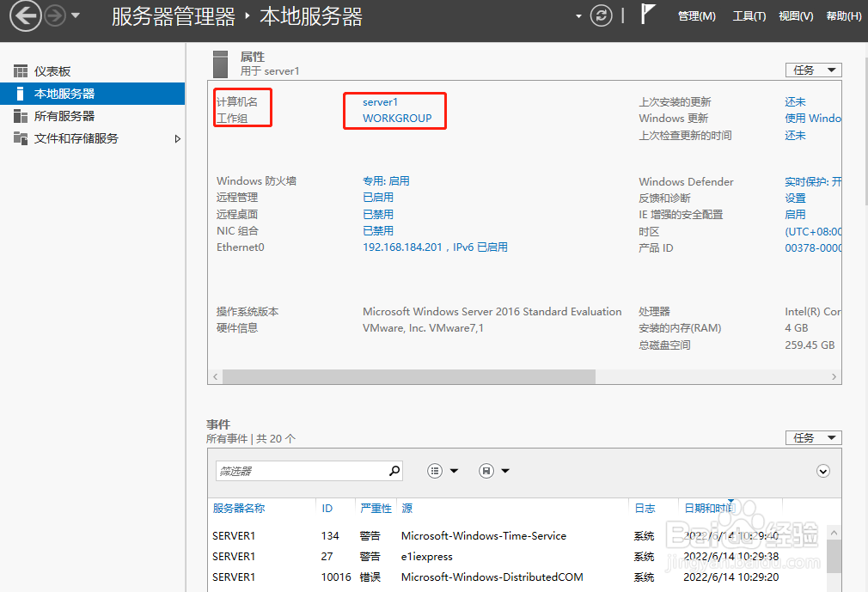Image resolution: width=868 pixels, height=592 pixels.
Task: Click the list criteria icon button
Action: point(435,471)
